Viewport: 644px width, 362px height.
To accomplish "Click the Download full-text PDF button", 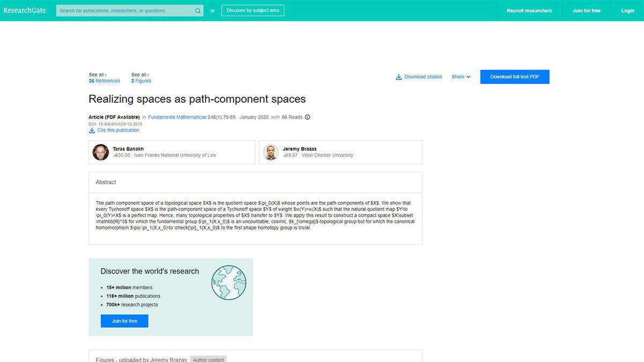I will tap(514, 77).
